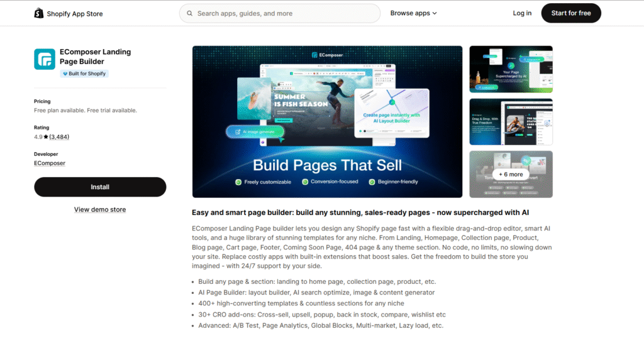Click the rating star icon

[46, 137]
